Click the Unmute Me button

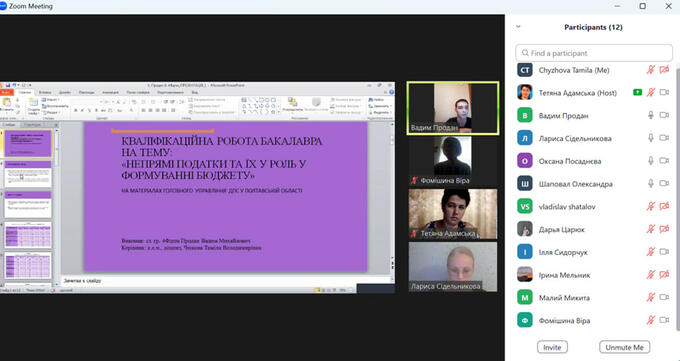tap(624, 347)
